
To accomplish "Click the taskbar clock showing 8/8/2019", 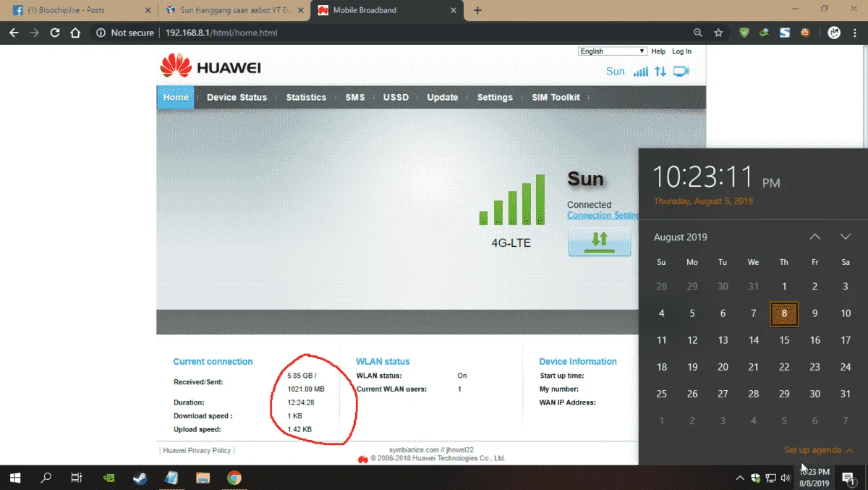I will (x=814, y=478).
